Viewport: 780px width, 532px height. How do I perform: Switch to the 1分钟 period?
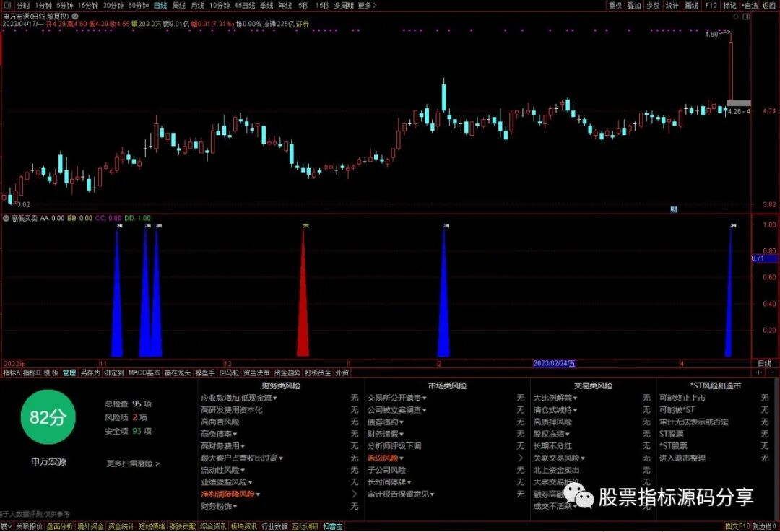[x=43, y=6]
